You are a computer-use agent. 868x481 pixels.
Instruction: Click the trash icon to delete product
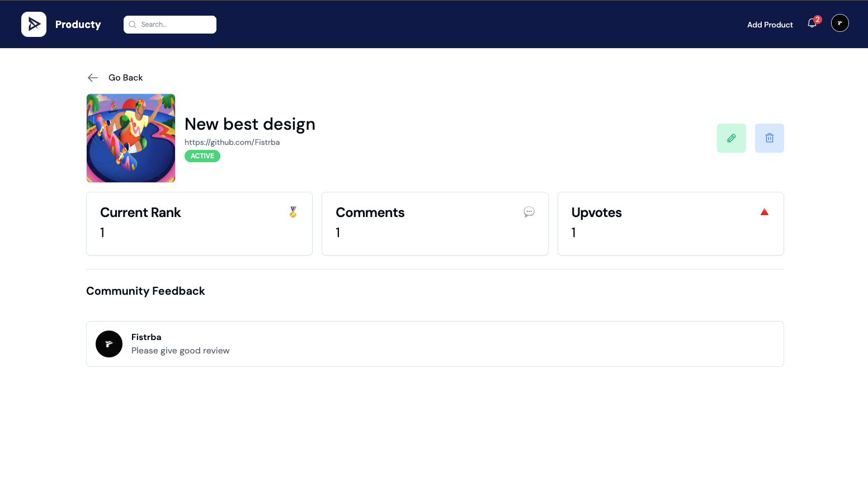tap(770, 138)
